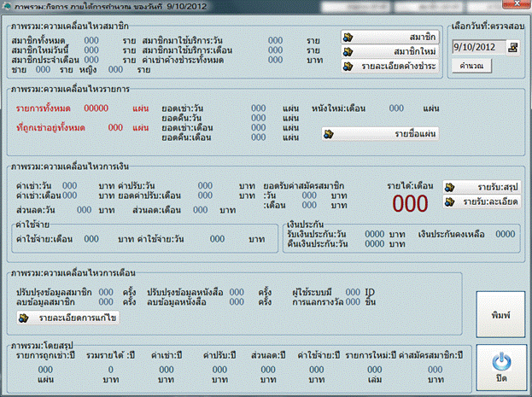Select the red ที่ถูกเช่าอยู่ทั้งหมด label

(x=50, y=128)
